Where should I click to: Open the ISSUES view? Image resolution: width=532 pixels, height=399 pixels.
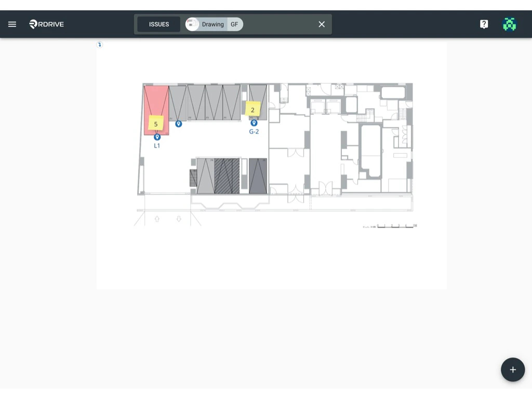tap(159, 24)
